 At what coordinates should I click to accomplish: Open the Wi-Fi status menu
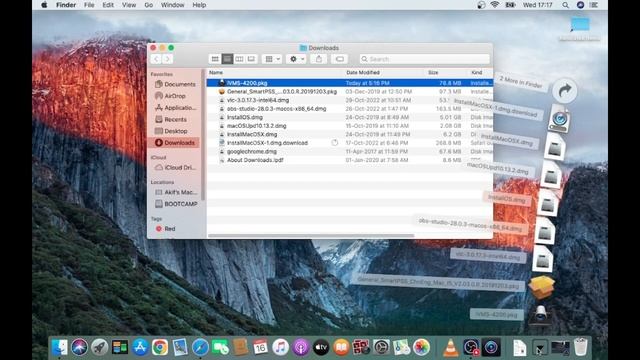point(495,5)
